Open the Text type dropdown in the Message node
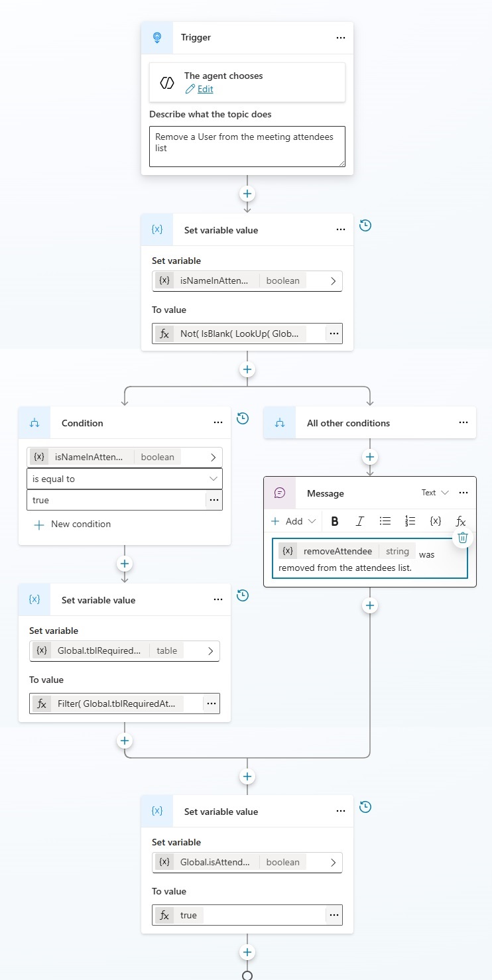This screenshot has width=492, height=980. click(x=435, y=493)
